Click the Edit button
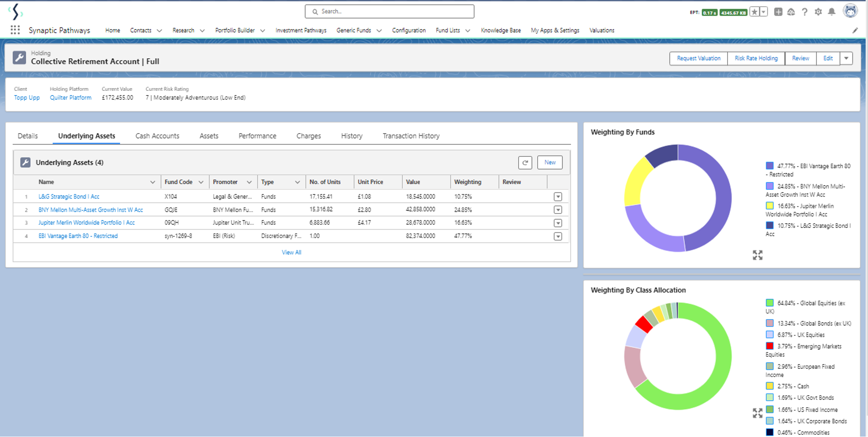 [828, 58]
